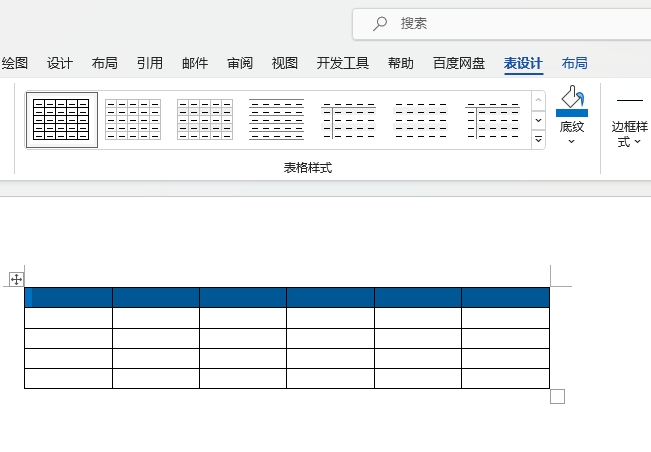This screenshot has width=651, height=452.
Task: Switch to the blue table 布局 tab
Action: (575, 64)
